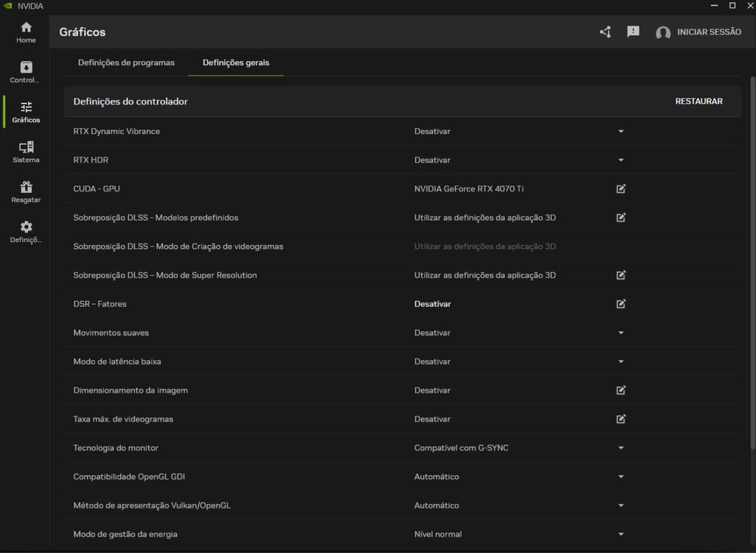Click the 'Gráficos' page title
The image size is (756, 553).
[x=82, y=32]
